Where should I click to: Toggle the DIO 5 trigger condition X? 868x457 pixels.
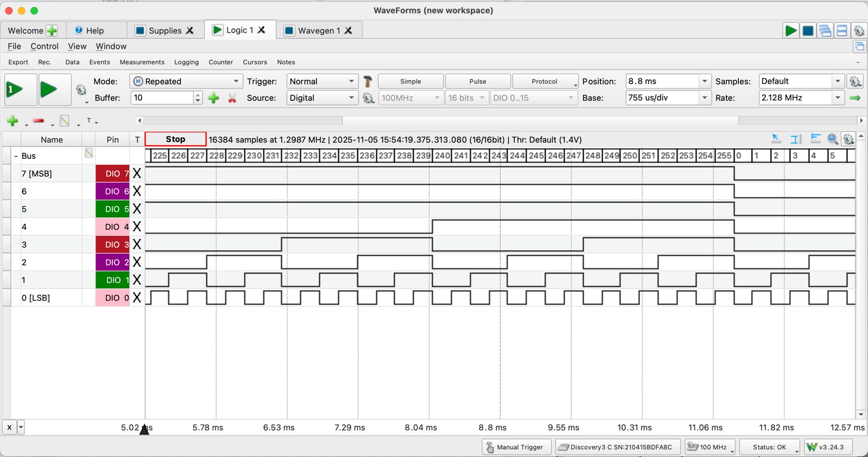pyautogui.click(x=137, y=209)
